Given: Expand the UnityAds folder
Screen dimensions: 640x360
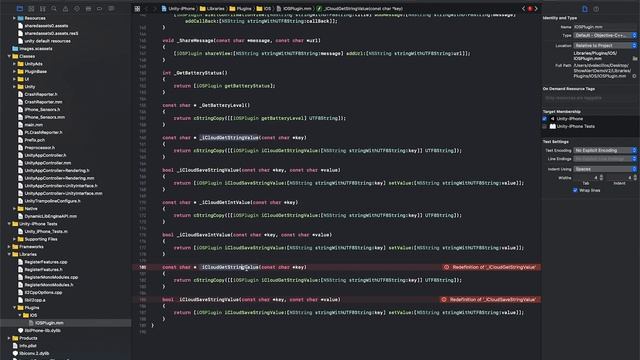Looking at the screenshot, I should click(14, 64).
